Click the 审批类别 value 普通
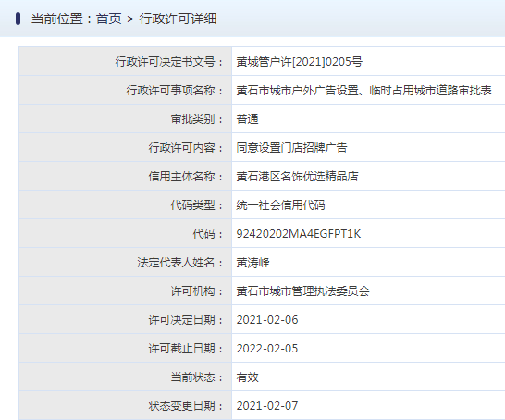The width and height of the screenshot is (505, 420). click(x=247, y=118)
